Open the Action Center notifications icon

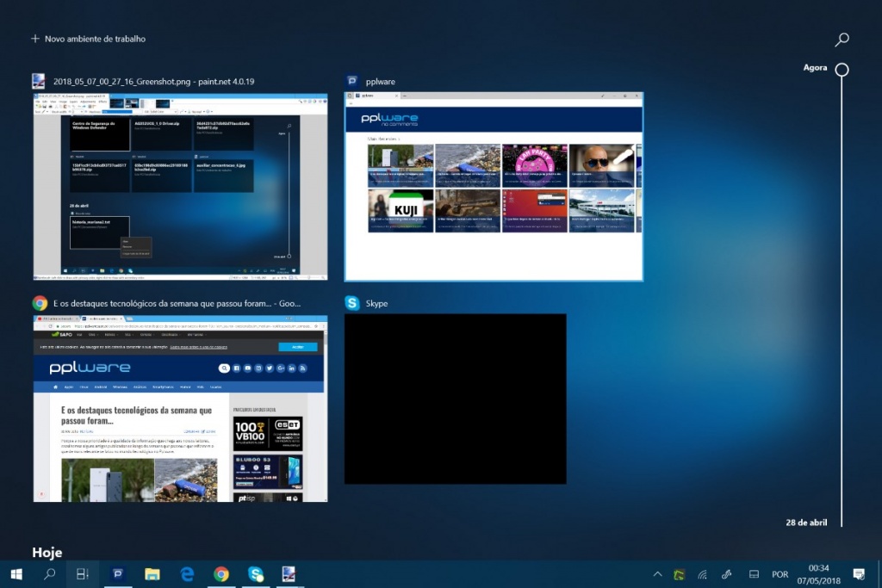point(858,573)
